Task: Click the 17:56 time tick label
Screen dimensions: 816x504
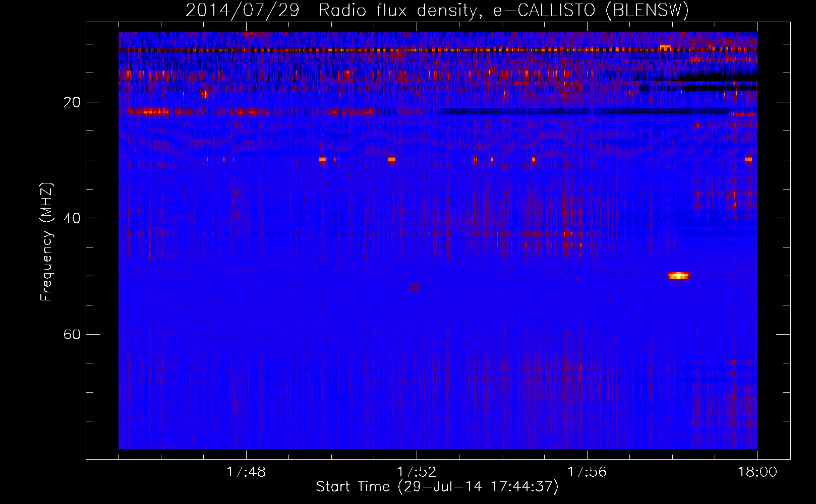Action: point(587,472)
